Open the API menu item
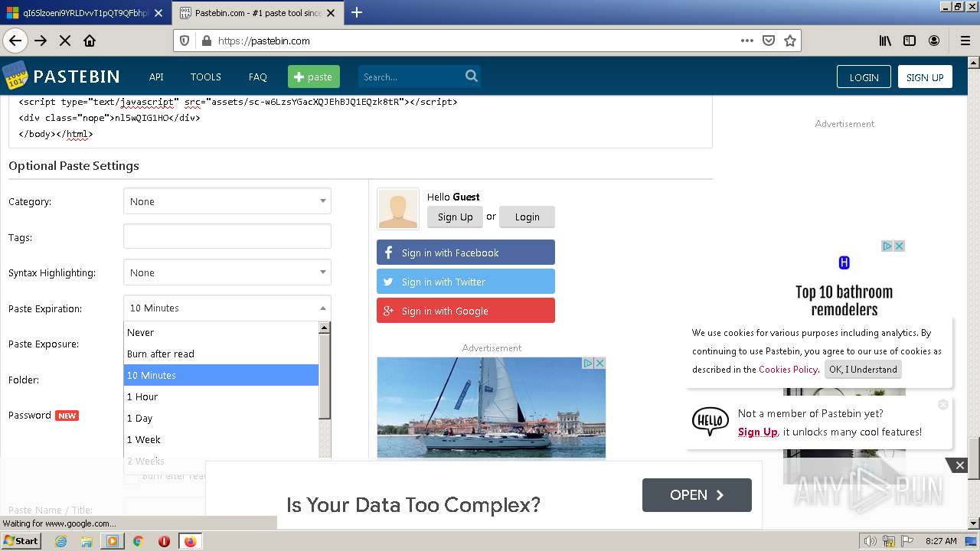The image size is (980, 551). point(156,77)
